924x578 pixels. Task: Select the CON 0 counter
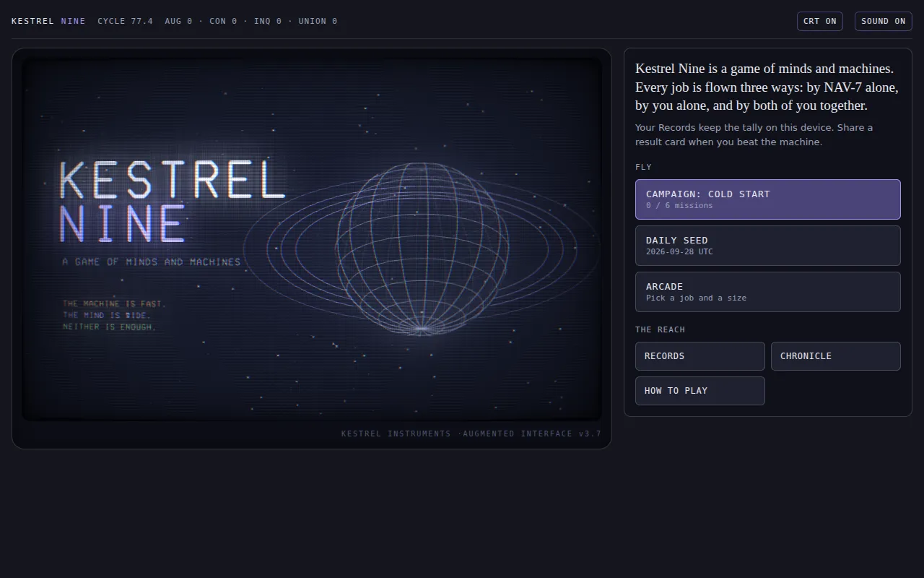(x=223, y=21)
